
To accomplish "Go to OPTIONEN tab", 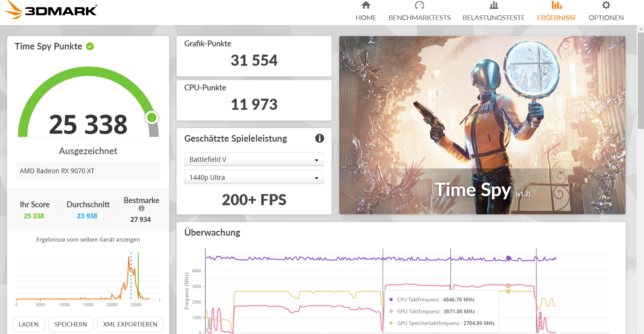I will point(606,18).
